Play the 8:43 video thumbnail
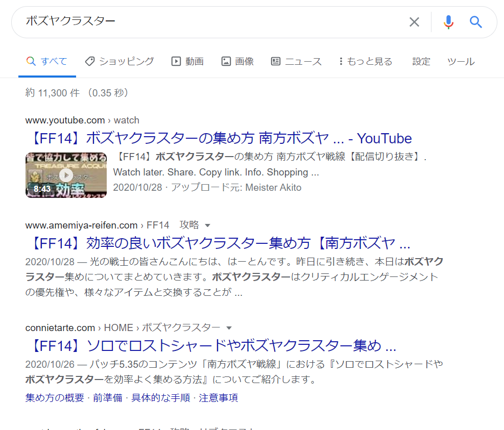The image size is (504, 430). click(x=66, y=175)
